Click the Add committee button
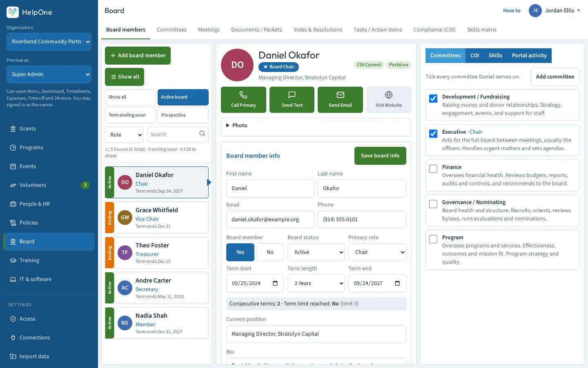Image resolution: width=588 pixels, height=368 pixels. pyautogui.click(x=555, y=77)
